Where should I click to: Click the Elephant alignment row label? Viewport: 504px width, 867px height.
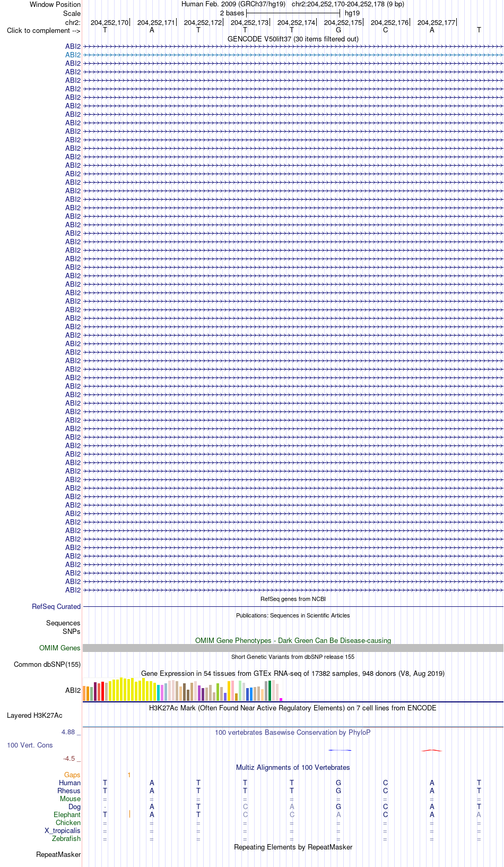[x=67, y=814]
